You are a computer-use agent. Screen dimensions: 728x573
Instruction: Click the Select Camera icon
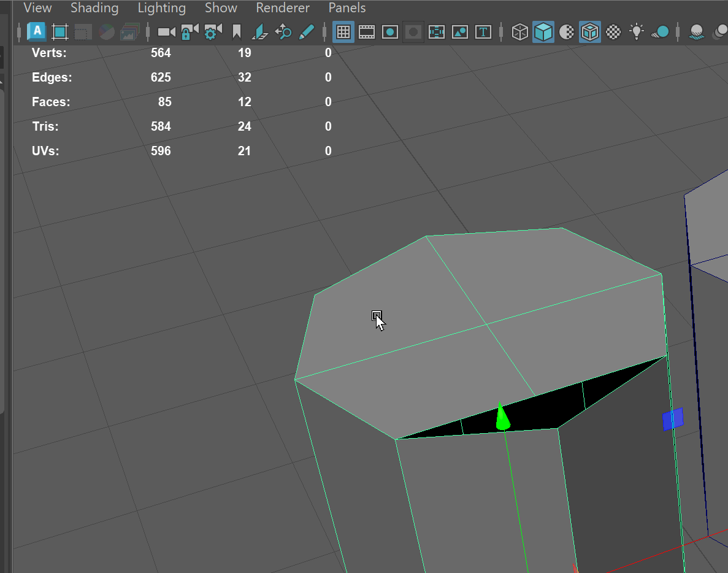[166, 32]
